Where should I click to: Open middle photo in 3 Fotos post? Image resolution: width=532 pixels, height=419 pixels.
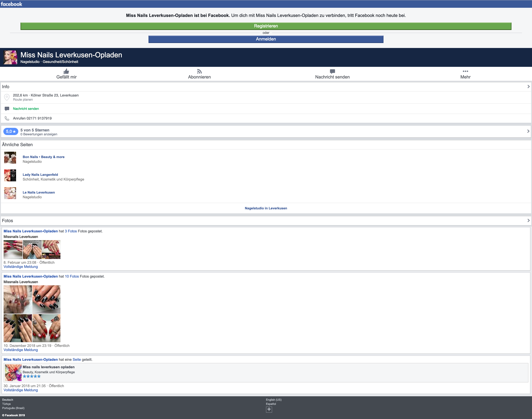pyautogui.click(x=32, y=249)
